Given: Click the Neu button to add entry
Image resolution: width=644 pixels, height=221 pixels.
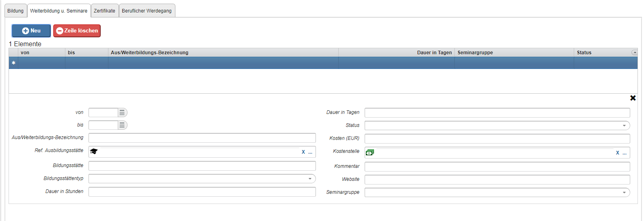Looking at the screenshot, I should coord(31,31).
